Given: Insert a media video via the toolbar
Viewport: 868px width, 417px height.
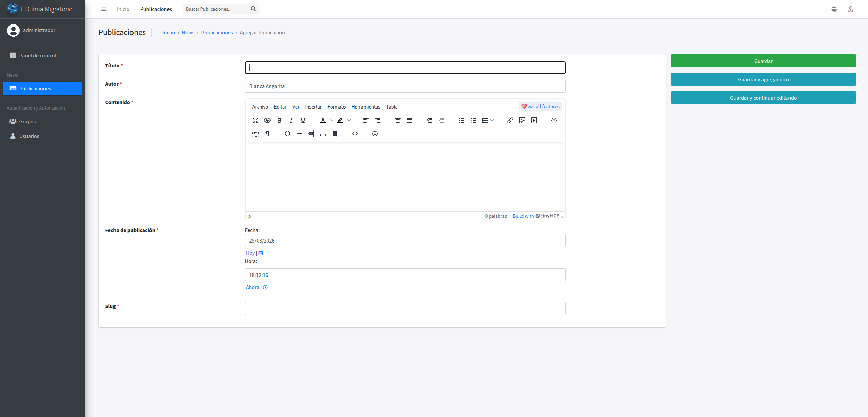Looking at the screenshot, I should pyautogui.click(x=534, y=120).
